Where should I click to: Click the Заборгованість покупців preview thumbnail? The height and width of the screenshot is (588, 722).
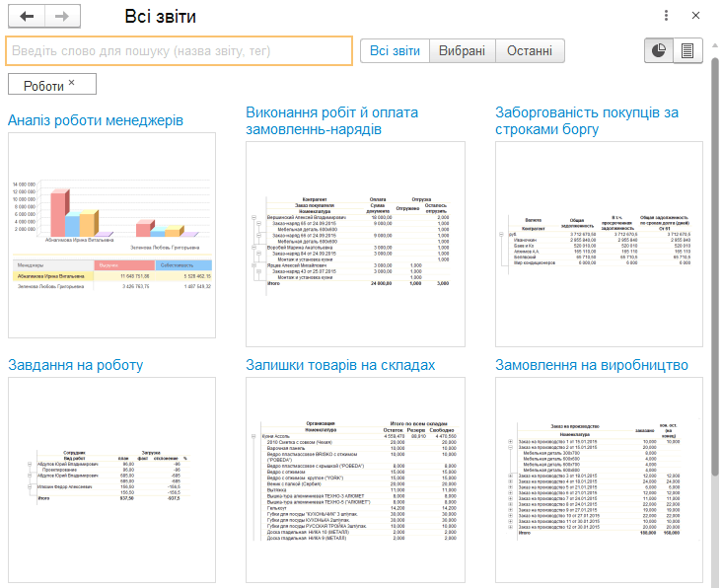pyautogui.click(x=599, y=244)
